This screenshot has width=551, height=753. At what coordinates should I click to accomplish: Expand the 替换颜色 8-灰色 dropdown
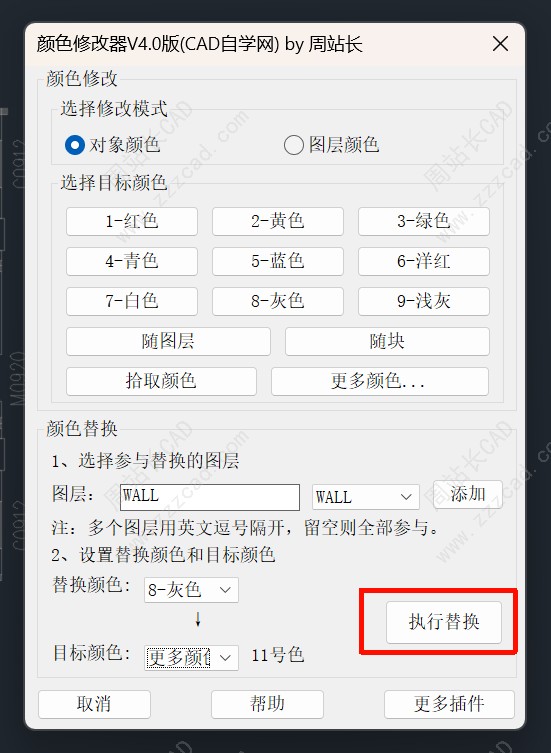[x=191, y=590]
